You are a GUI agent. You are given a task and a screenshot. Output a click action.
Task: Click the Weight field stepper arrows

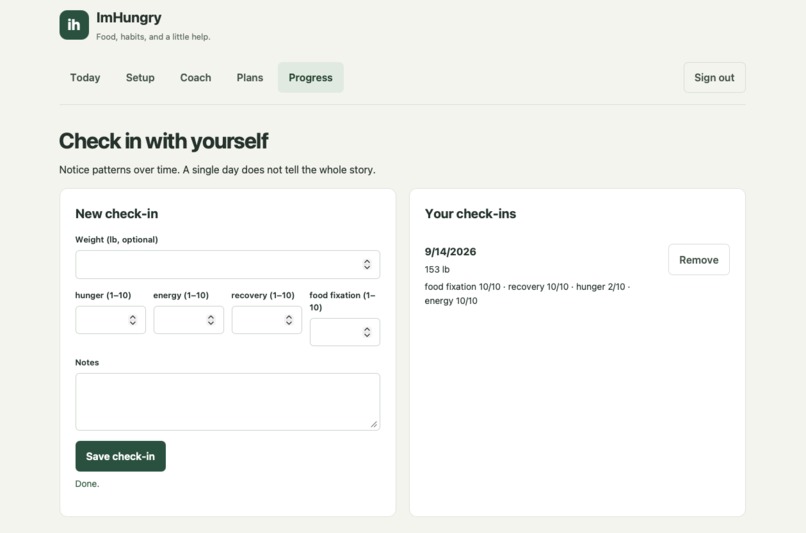pos(367,264)
